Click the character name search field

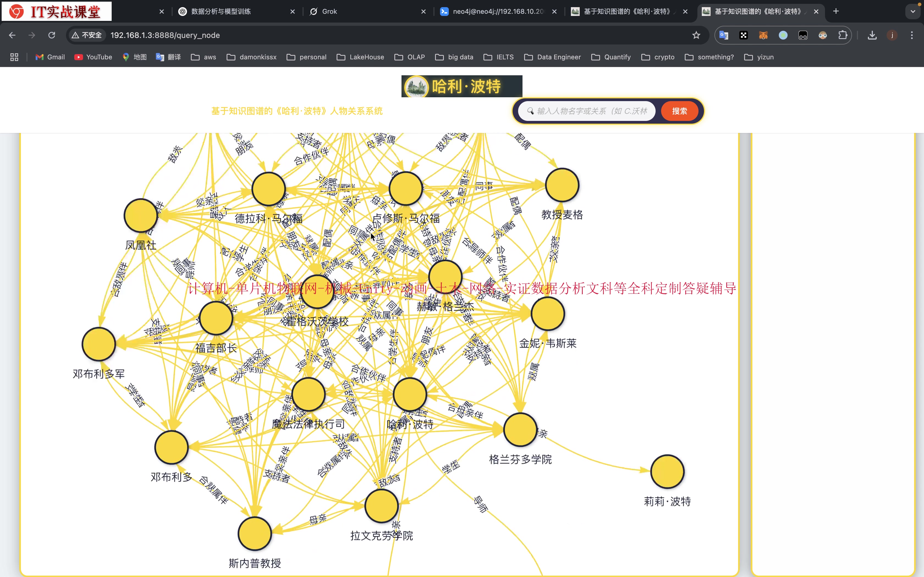pos(591,111)
